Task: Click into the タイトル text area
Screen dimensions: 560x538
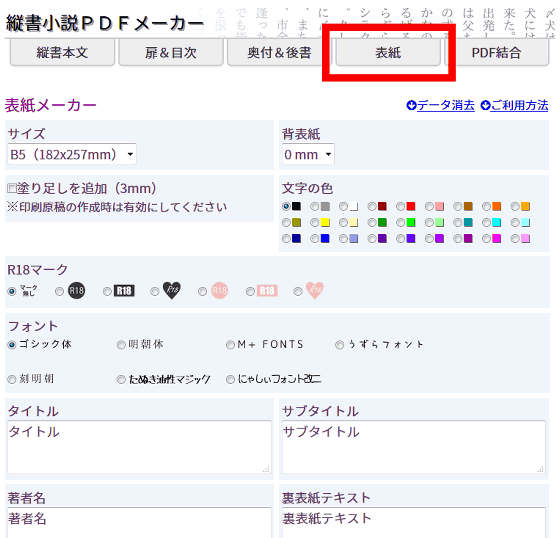Action: click(139, 447)
